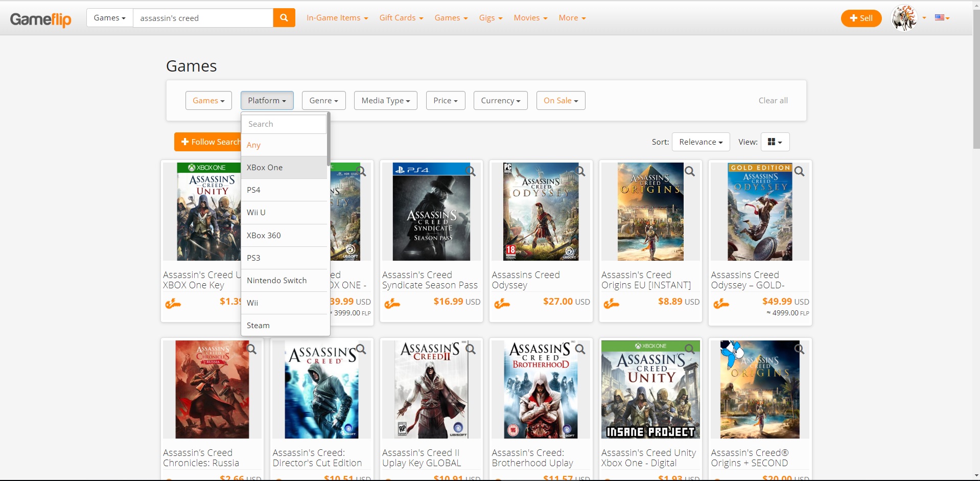Open Assassin's Creed Syndicate Season Pass listing title
Viewport: 980px width, 481px height.
[x=430, y=280]
